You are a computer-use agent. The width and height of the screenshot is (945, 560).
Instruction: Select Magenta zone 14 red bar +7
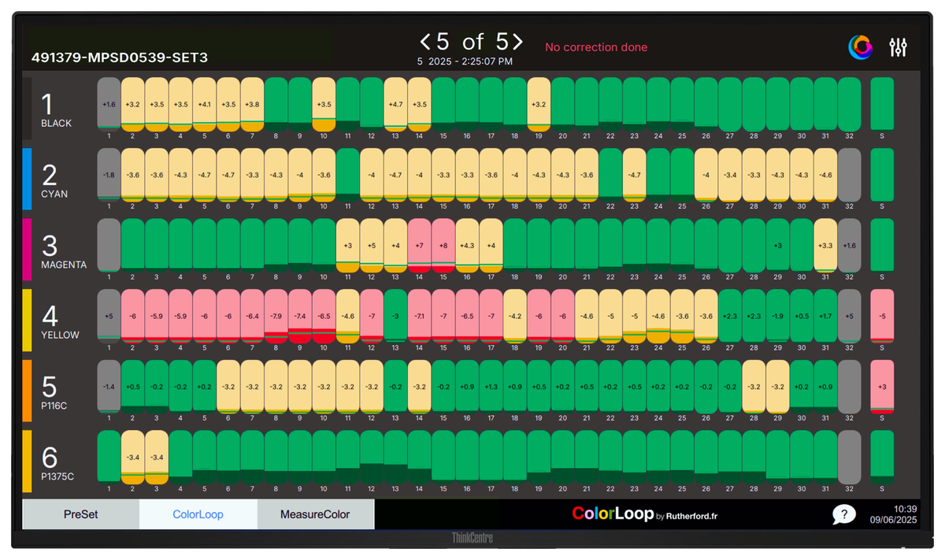click(x=420, y=246)
